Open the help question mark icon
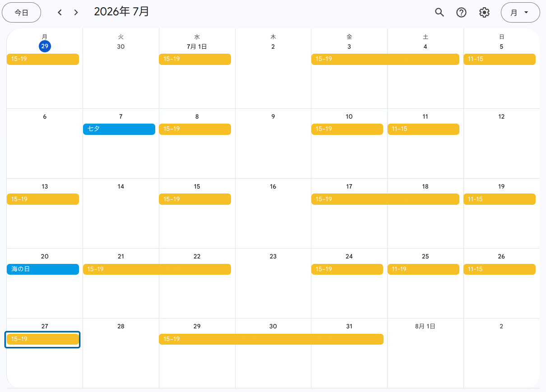The height and width of the screenshot is (392, 546). (461, 13)
